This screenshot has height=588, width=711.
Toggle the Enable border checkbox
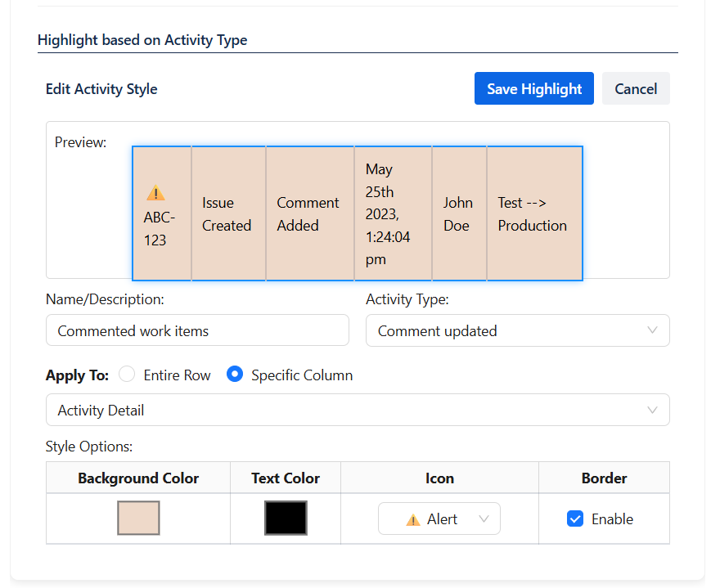tap(575, 519)
